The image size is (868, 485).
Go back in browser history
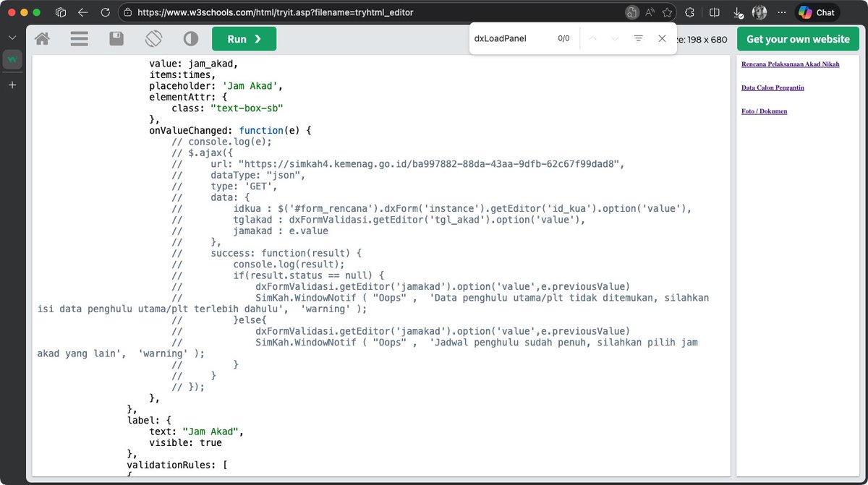pyautogui.click(x=82, y=12)
